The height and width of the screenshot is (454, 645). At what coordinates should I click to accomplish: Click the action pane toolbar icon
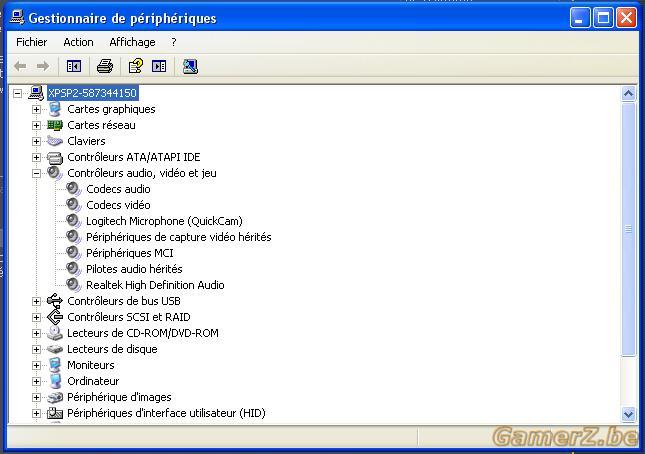pyautogui.click(x=159, y=66)
